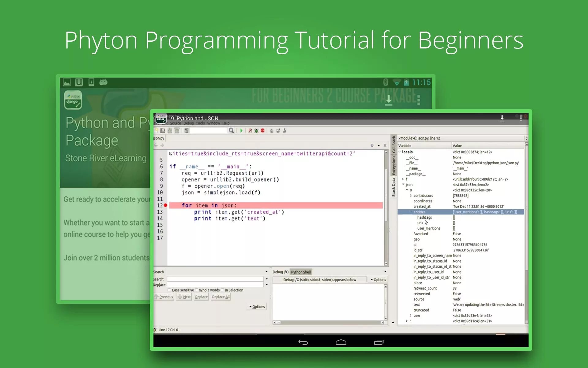Click the Open file toolbar icon
This screenshot has height=368, width=588.
[163, 131]
